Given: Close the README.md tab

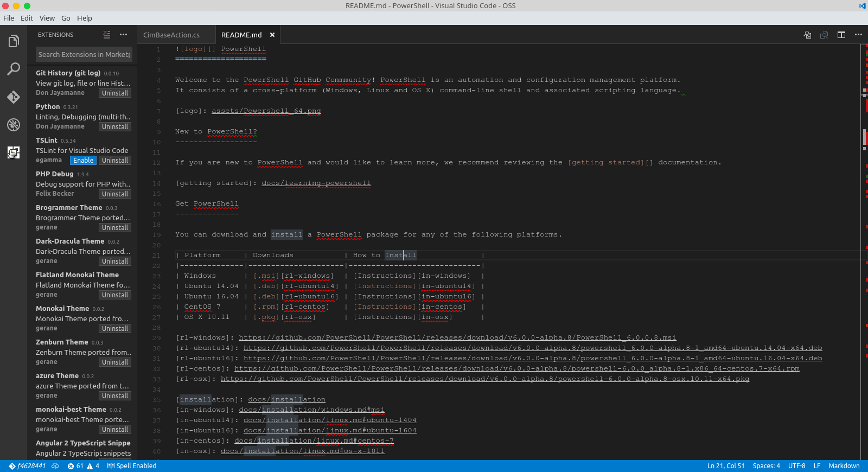Looking at the screenshot, I should point(272,35).
